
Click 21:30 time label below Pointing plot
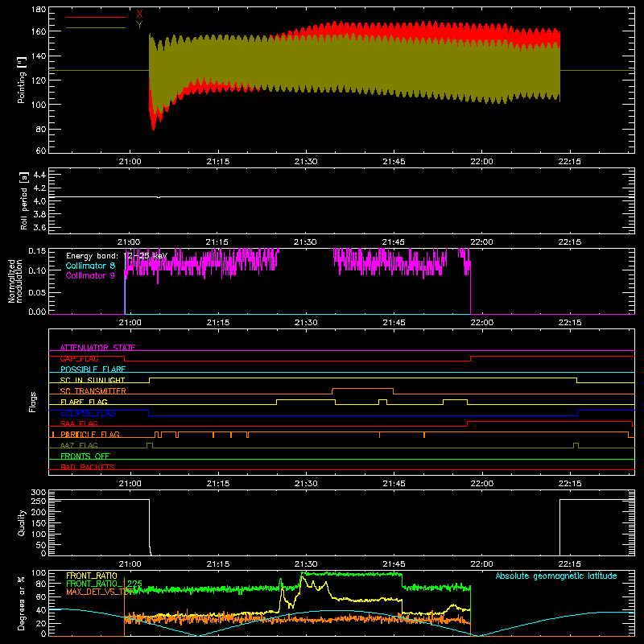click(306, 162)
